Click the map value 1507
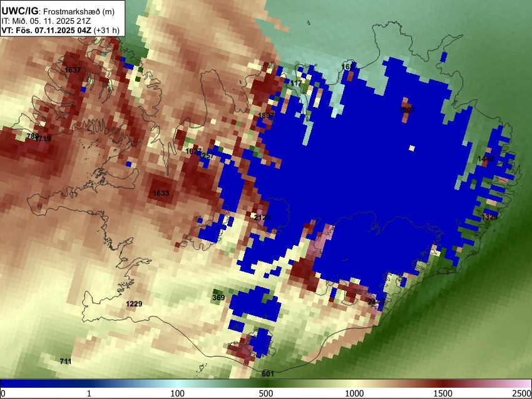 click(407, 110)
